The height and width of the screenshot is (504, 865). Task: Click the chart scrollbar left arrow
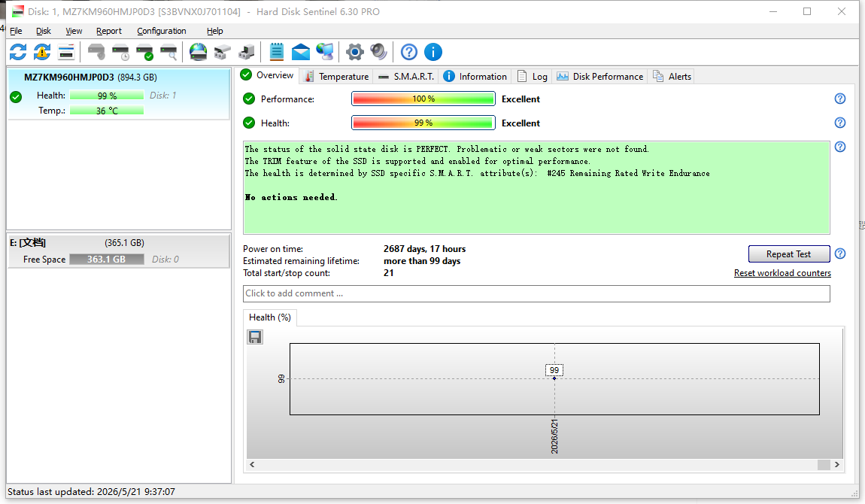tap(252, 464)
